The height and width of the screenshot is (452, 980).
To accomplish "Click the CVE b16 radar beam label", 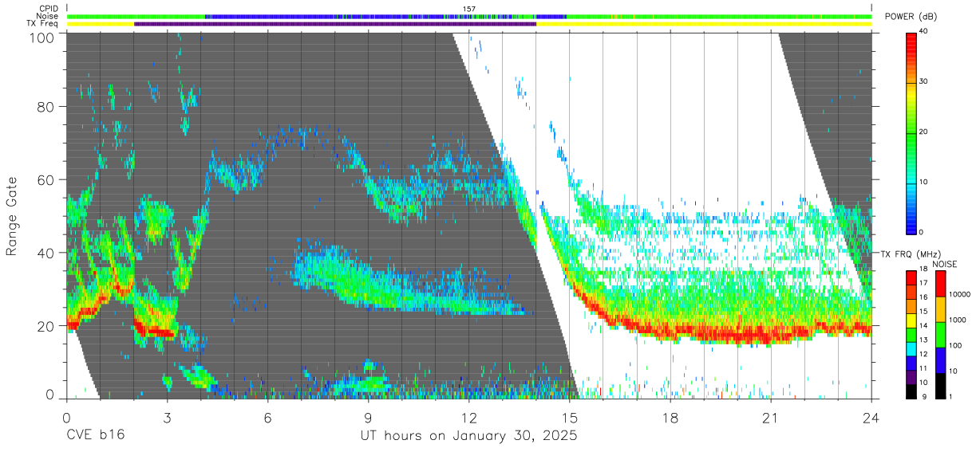I will (95, 436).
